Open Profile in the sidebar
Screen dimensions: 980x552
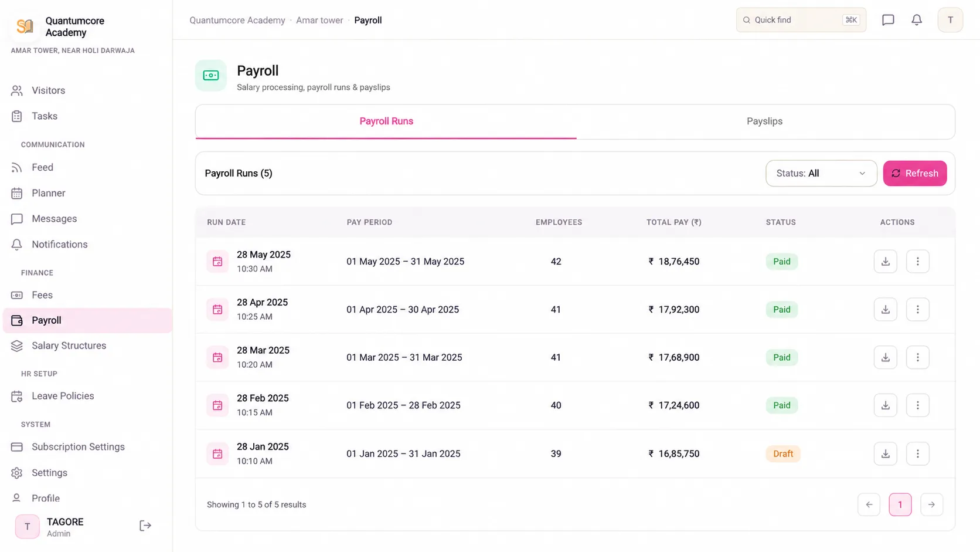(87, 498)
